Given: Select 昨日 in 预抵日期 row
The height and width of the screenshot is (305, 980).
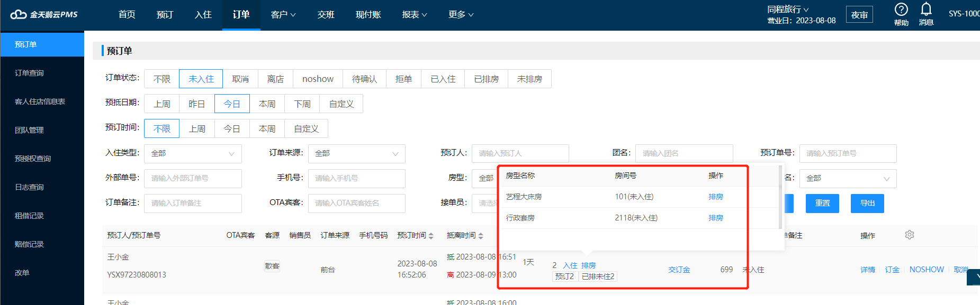Looking at the screenshot, I should click(x=197, y=104).
